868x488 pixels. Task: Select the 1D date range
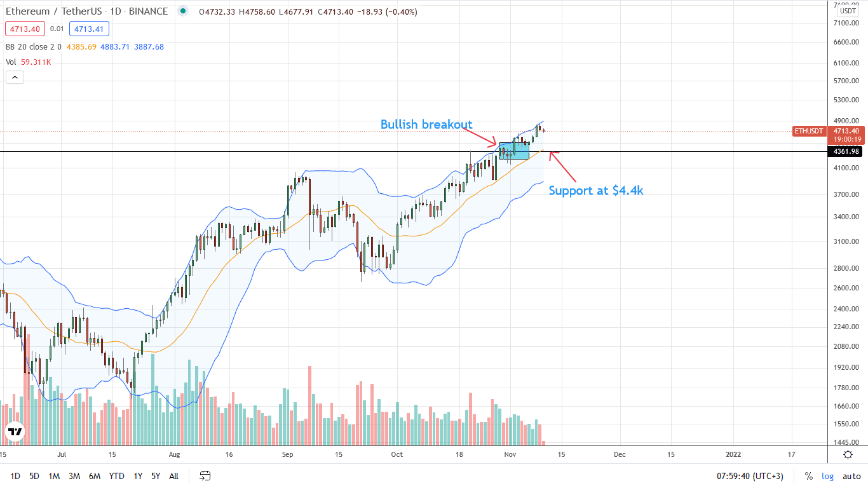click(15, 476)
